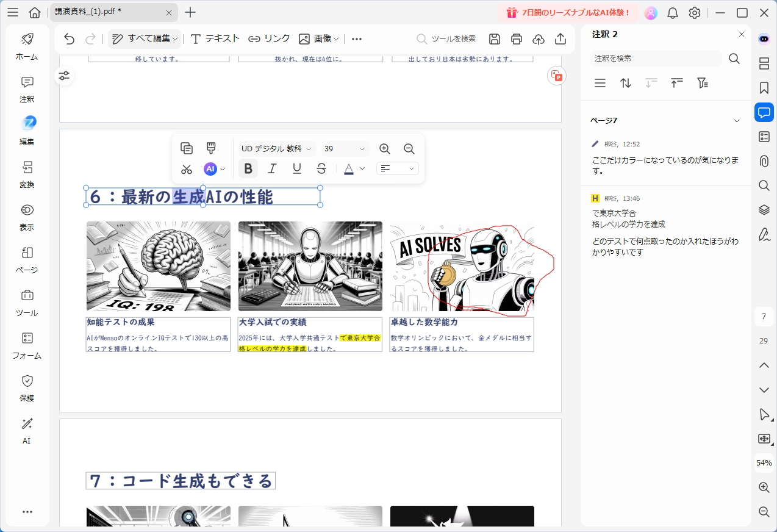The height and width of the screenshot is (532, 777).
Task: Click the リンク tool in the top toolbar
Action: pos(268,38)
